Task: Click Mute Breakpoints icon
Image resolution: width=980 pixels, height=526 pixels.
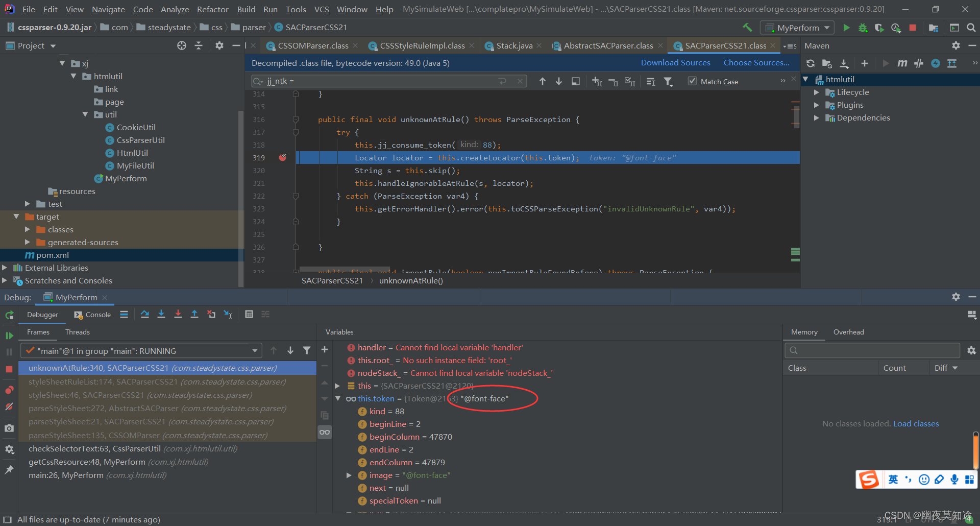Action: click(x=9, y=407)
